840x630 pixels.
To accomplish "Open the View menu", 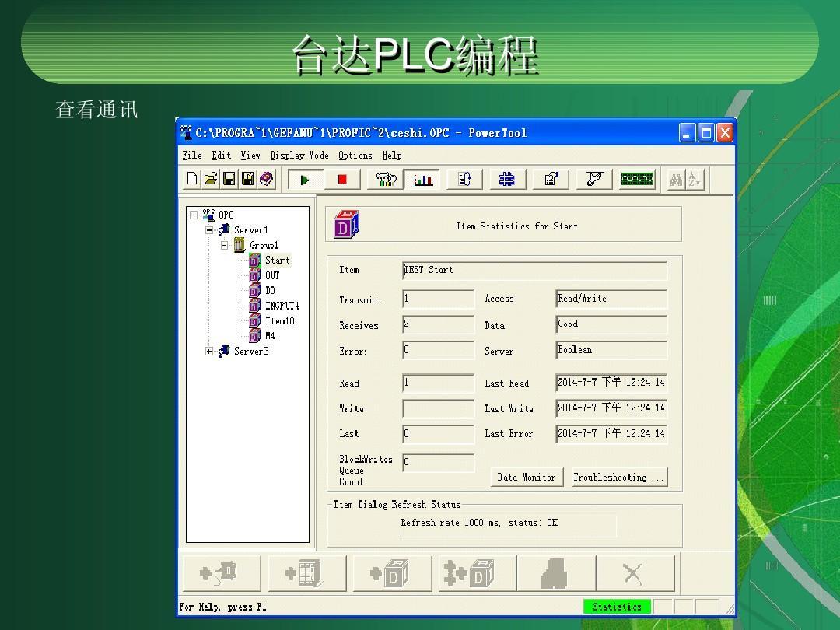I will click(x=250, y=156).
